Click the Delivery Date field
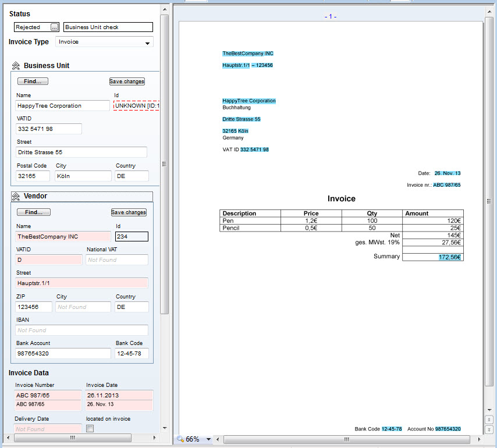The height and width of the screenshot is (448, 497). (48, 429)
